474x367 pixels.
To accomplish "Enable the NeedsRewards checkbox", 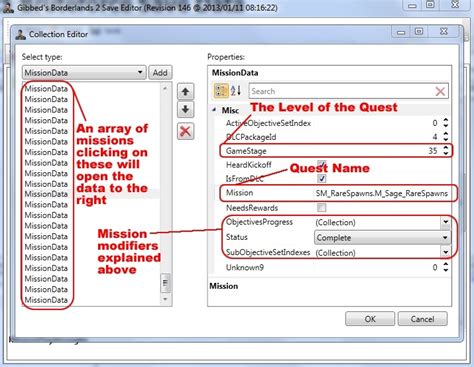I will coord(322,208).
